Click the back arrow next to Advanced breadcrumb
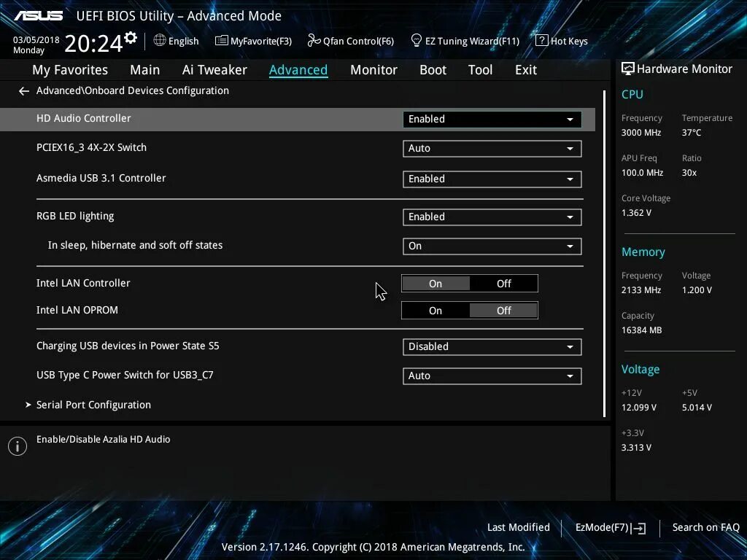 point(24,91)
